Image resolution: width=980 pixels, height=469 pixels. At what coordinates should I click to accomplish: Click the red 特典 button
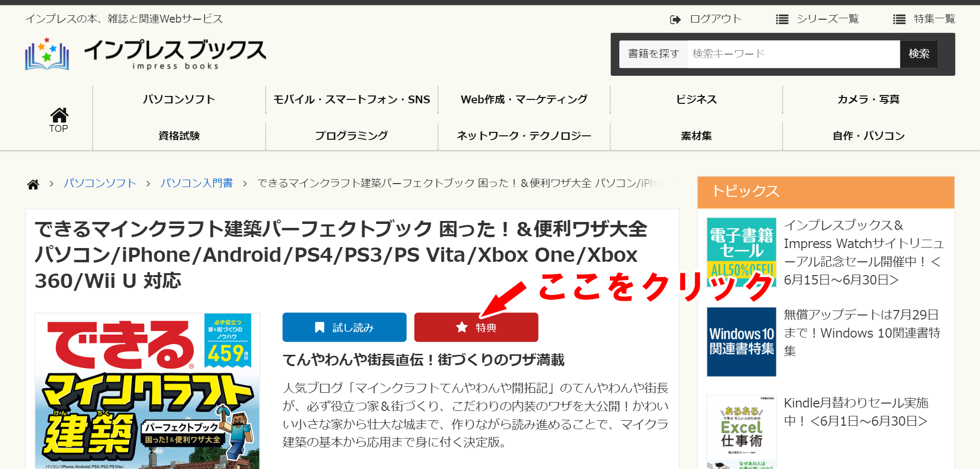pyautogui.click(x=476, y=327)
